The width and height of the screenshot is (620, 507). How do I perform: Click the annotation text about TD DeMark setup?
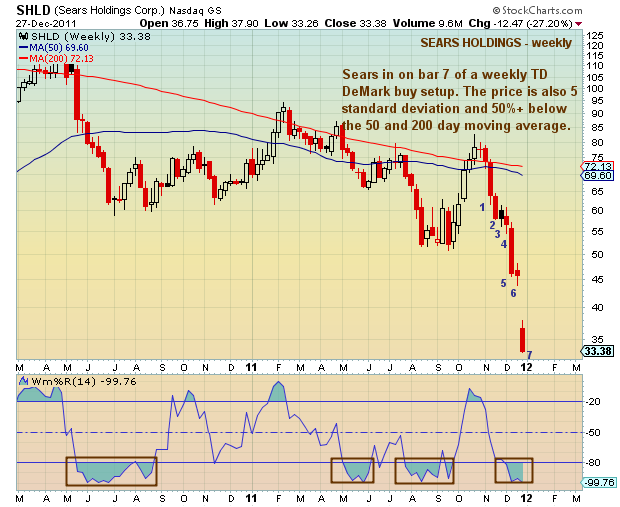click(x=459, y=100)
